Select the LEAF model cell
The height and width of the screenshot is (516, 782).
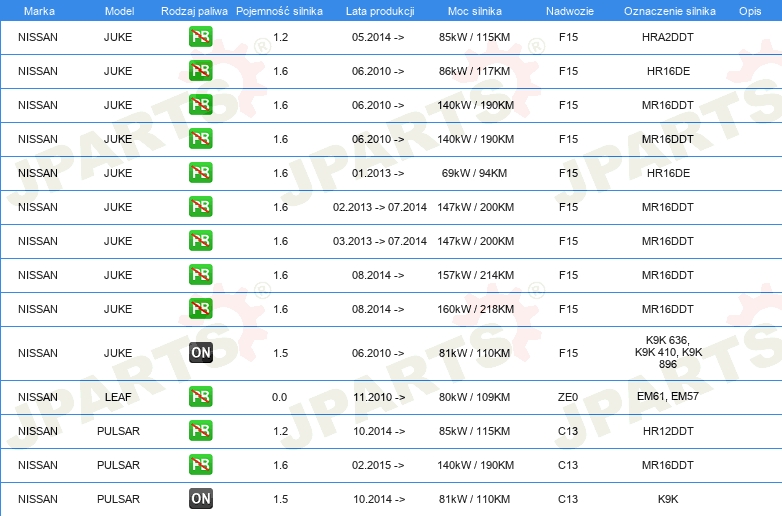click(118, 397)
